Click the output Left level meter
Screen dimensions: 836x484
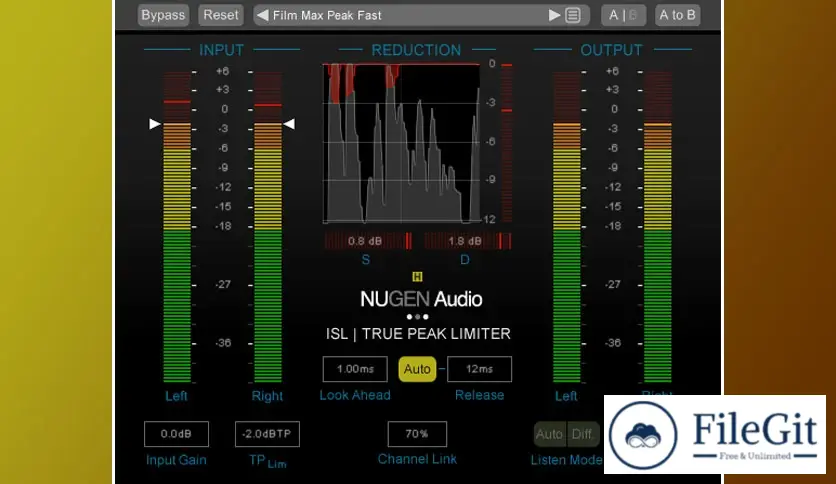click(567, 227)
